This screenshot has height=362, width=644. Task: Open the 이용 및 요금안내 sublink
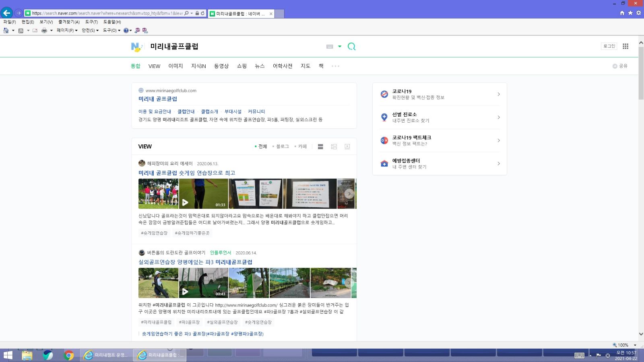click(155, 111)
